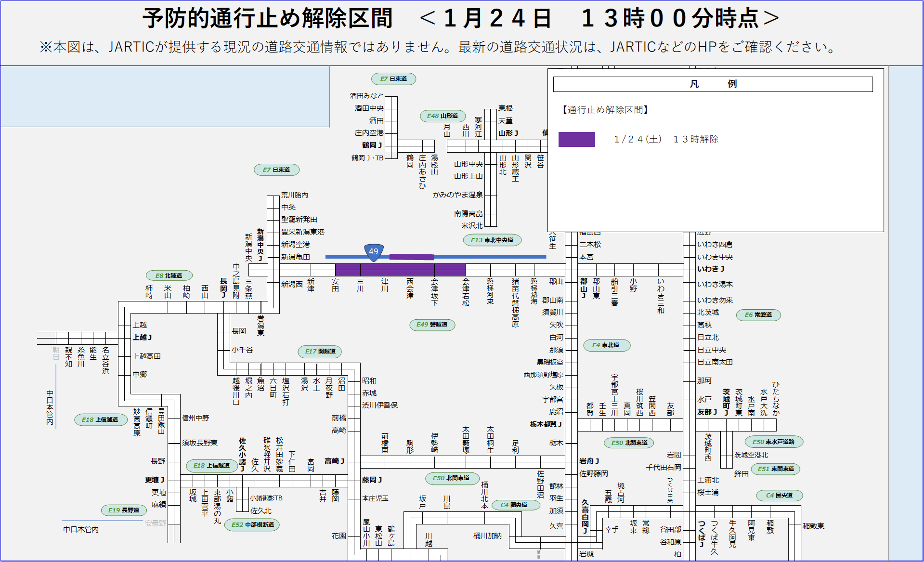Viewport: 924px width, 562px height.
Task: Click the 【通行止め解除区間】 legend heading
Action: point(605,110)
